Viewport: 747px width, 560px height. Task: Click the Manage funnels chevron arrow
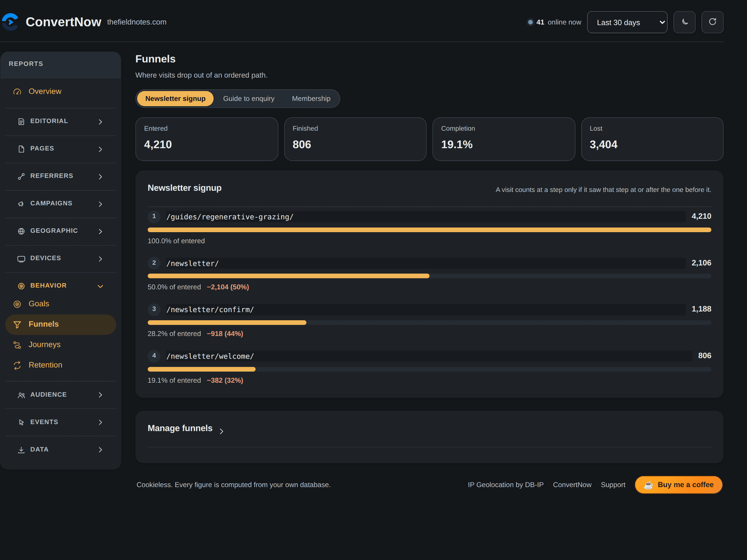pyautogui.click(x=222, y=431)
